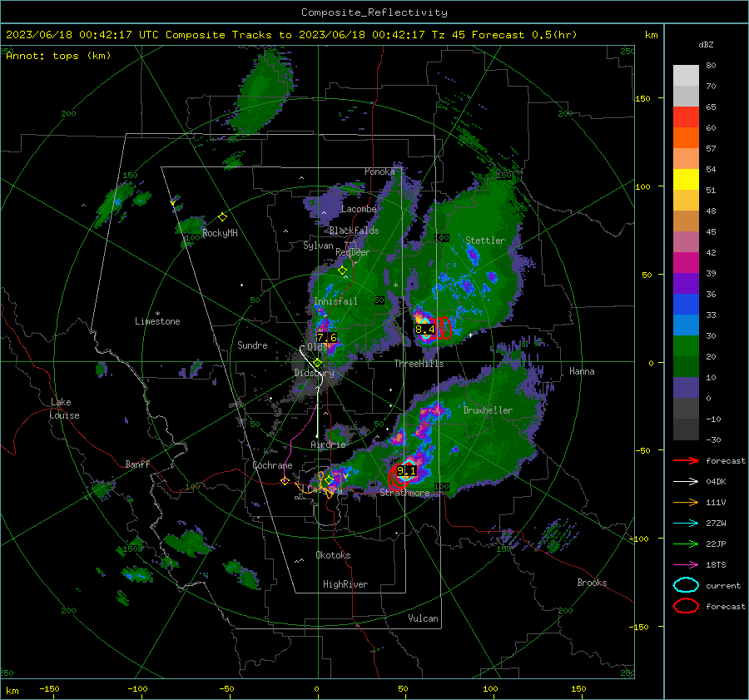Click the Innisfail town label
Screen dimensions: 749x700
(x=335, y=301)
